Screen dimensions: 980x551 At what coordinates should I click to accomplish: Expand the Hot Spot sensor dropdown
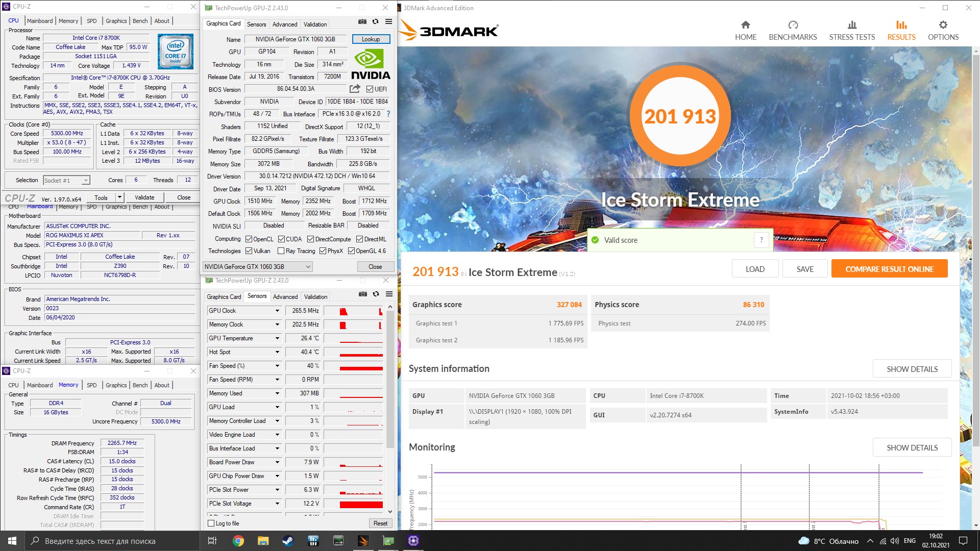coord(277,352)
